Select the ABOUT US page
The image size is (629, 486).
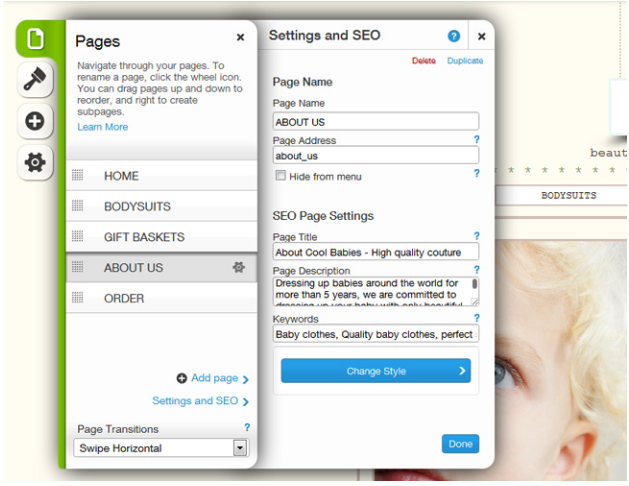161,267
